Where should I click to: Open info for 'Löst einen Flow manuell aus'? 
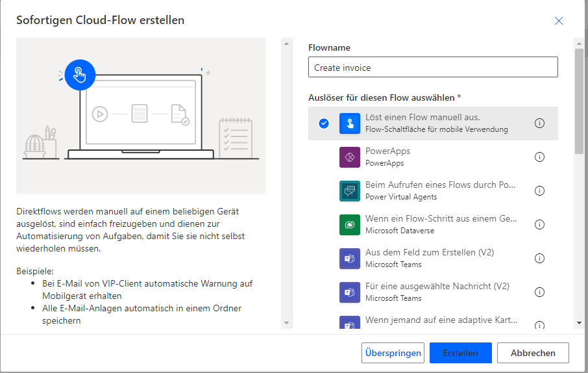[539, 123]
